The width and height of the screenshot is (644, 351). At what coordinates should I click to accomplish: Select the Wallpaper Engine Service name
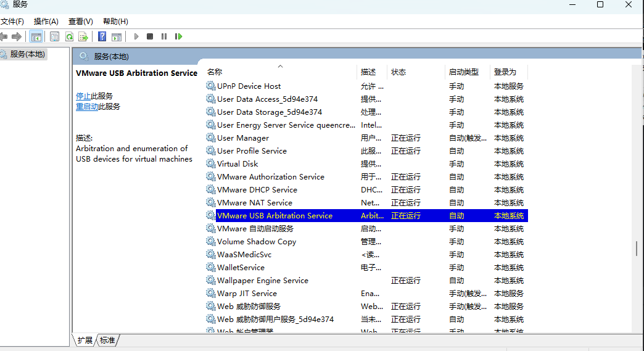[263, 281]
